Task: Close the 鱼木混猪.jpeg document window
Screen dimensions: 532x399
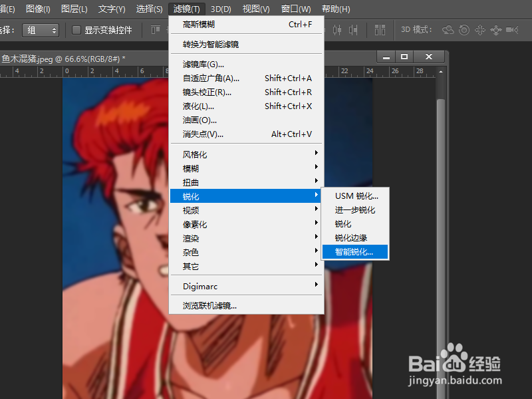Action: point(429,57)
